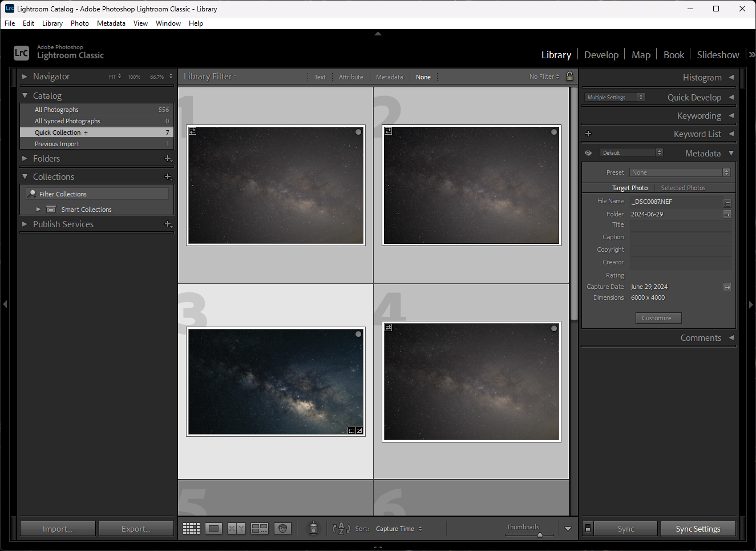Toggle quick collection marker on photo 1

(x=358, y=132)
